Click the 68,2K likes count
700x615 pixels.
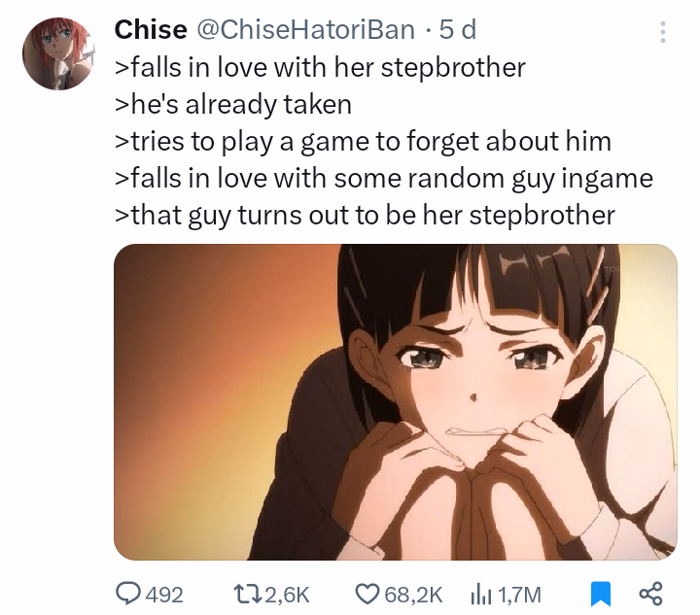(x=413, y=595)
